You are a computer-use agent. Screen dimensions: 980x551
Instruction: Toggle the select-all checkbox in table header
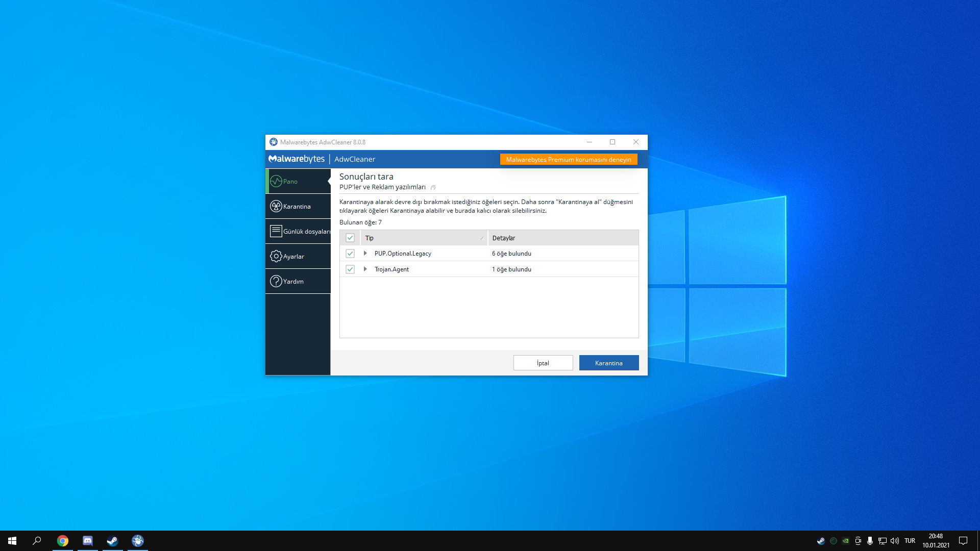coord(350,238)
